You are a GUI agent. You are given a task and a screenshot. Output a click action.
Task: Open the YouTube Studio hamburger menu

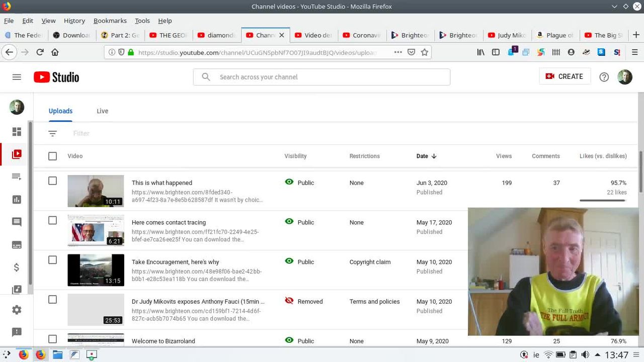(17, 77)
